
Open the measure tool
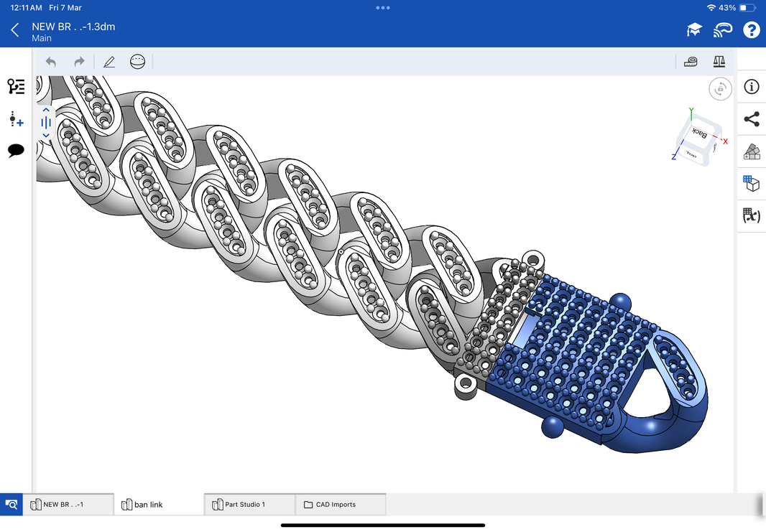[690, 62]
